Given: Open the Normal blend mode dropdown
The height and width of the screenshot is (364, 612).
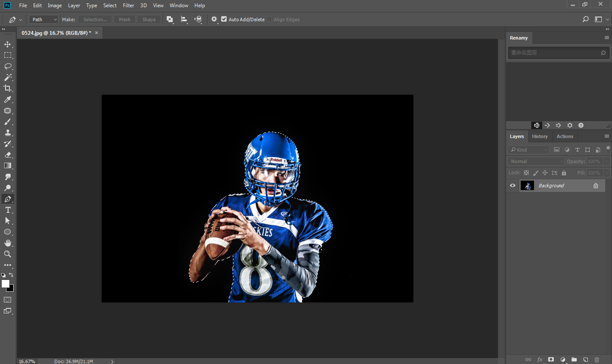Looking at the screenshot, I should 536,161.
